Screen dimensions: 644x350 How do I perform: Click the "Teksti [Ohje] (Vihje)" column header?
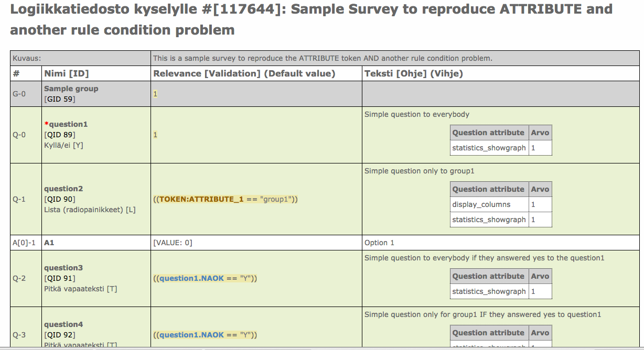click(413, 73)
